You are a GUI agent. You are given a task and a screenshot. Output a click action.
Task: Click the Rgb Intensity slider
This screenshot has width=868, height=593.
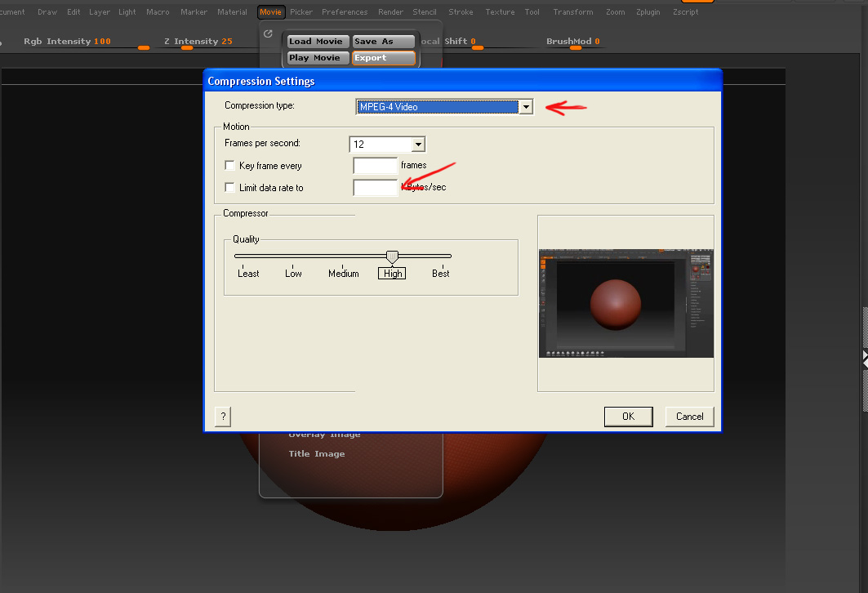[x=86, y=42]
